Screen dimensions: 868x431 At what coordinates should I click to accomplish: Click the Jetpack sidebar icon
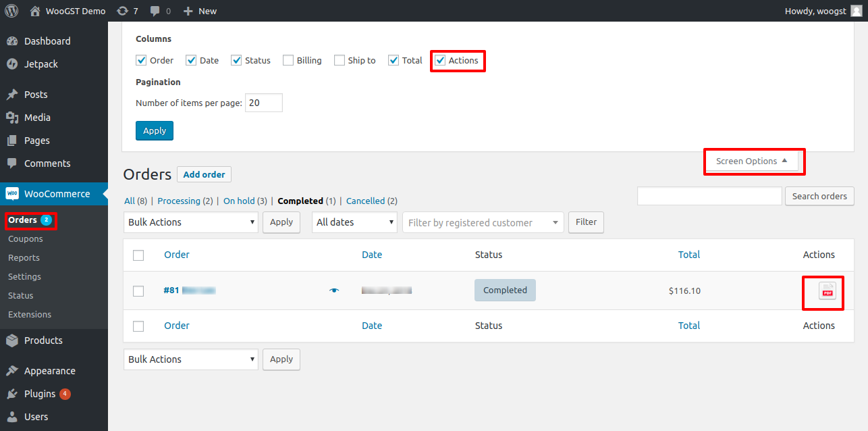pyautogui.click(x=12, y=64)
